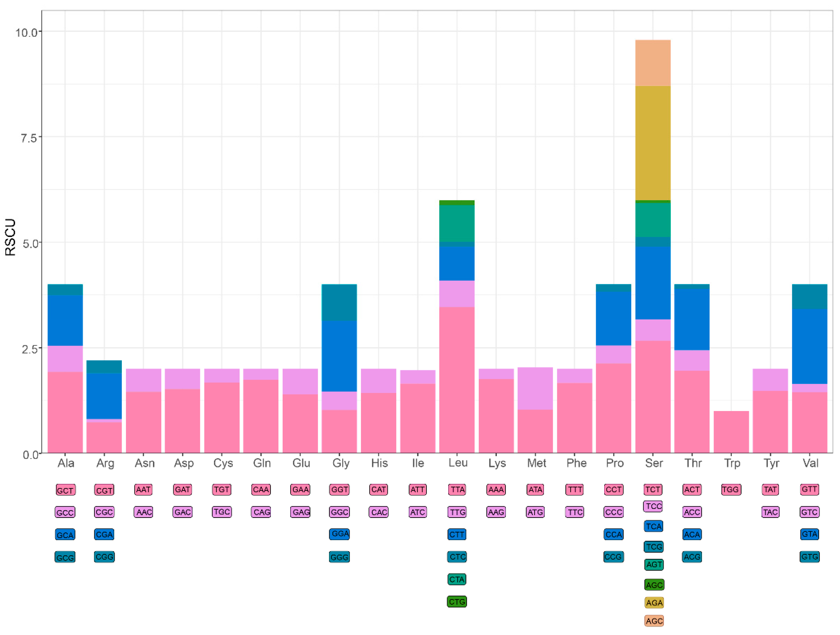Click the CGA codon label
This screenshot has width=840, height=635.
point(105,534)
